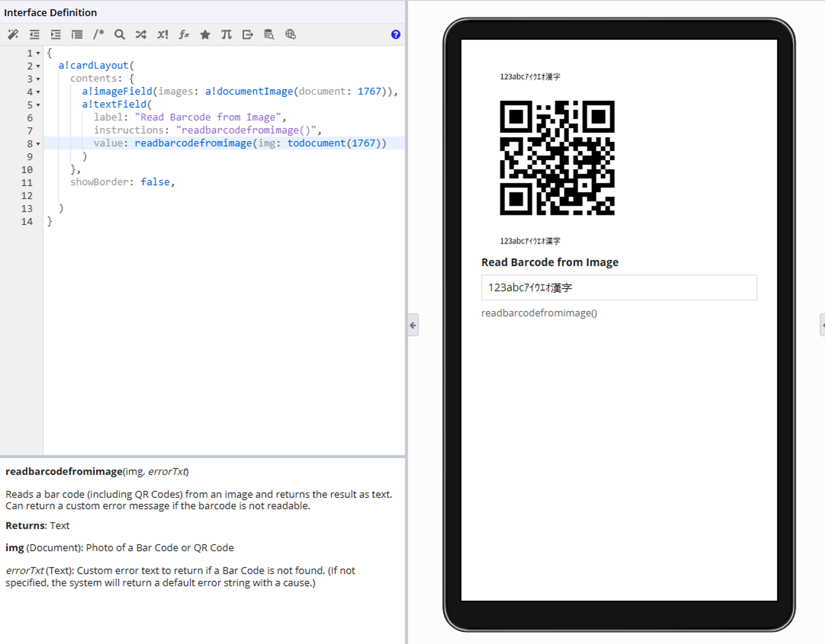The width and height of the screenshot is (825, 644).
Task: Click the pi constant icon
Action: [x=226, y=34]
